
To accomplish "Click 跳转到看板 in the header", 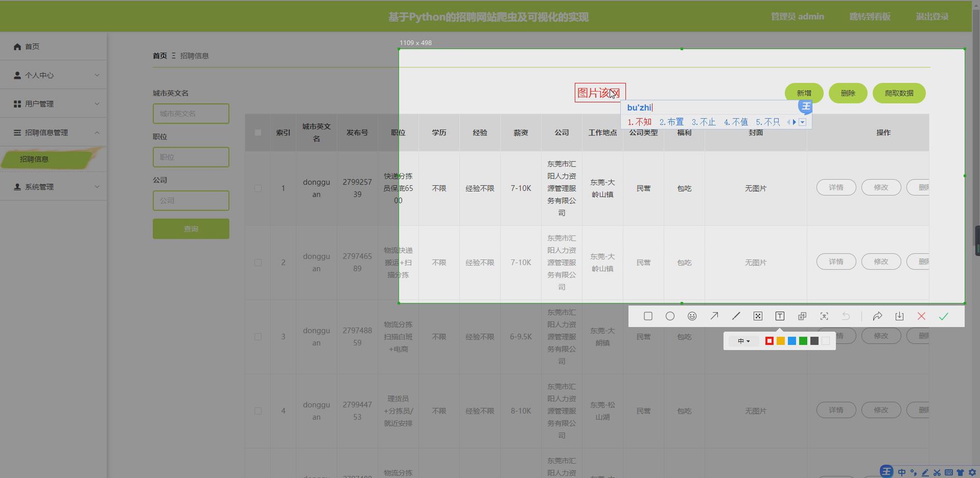I will 870,16.
